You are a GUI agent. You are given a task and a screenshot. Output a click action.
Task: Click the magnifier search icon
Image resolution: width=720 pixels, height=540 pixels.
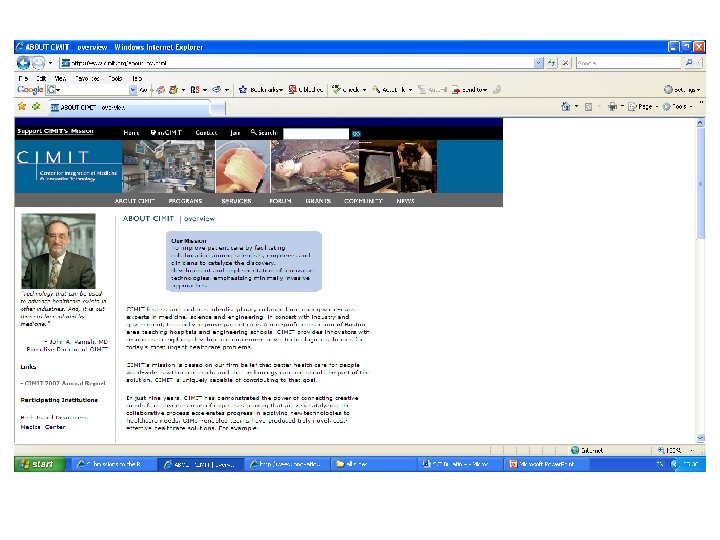tap(688, 63)
